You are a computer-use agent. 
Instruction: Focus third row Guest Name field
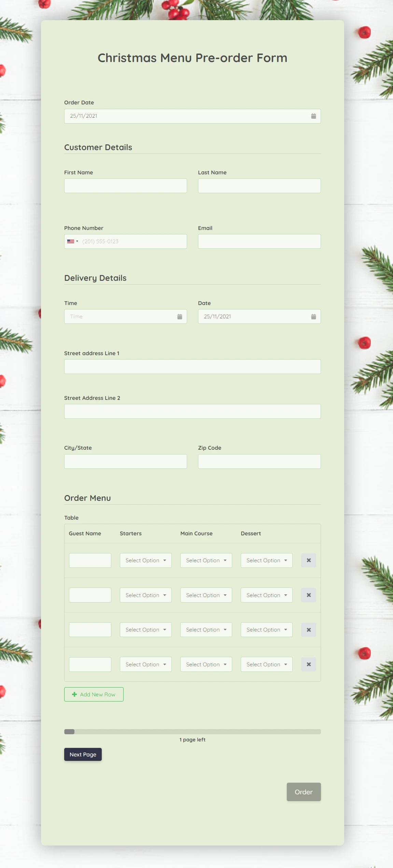point(90,630)
